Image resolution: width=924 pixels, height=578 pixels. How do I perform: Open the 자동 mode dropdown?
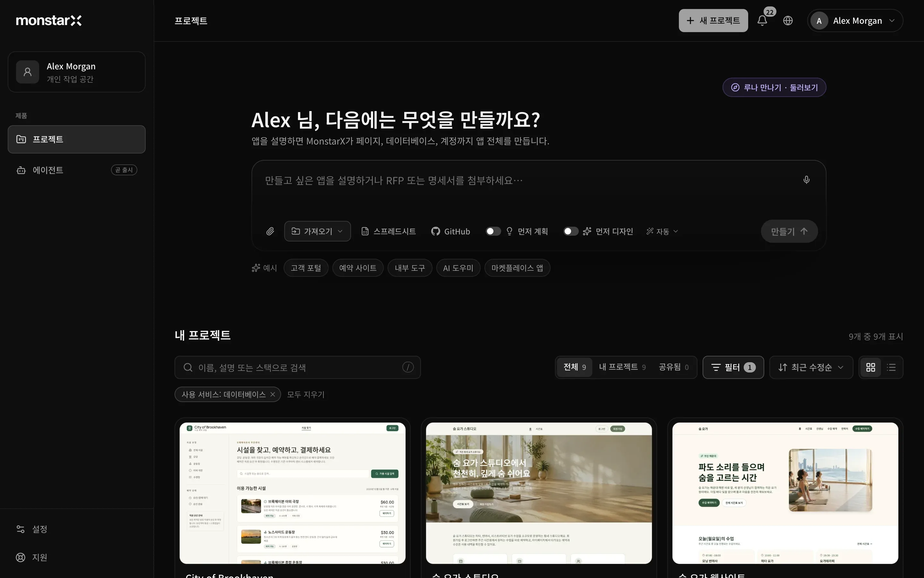coord(662,231)
